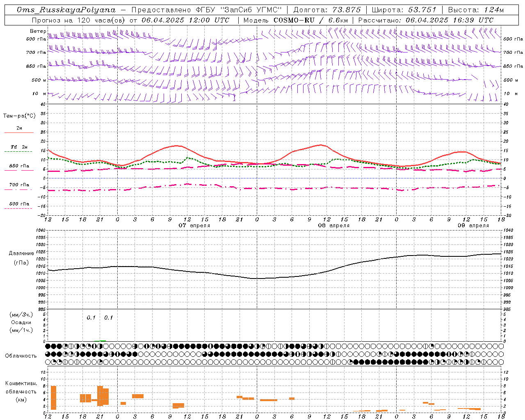The width and height of the screenshot is (525, 420).
Task: Click 1040 on the right pressure axis
Action: 508,231
